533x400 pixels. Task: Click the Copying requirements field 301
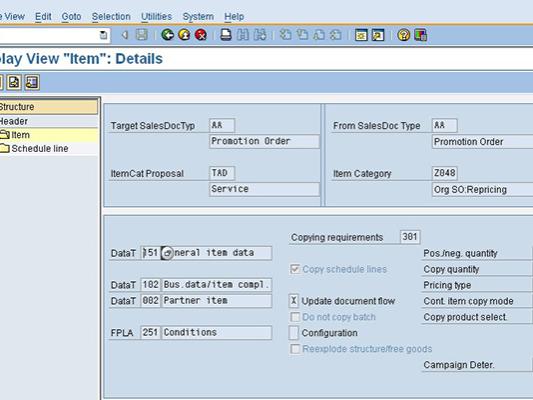coord(410,237)
